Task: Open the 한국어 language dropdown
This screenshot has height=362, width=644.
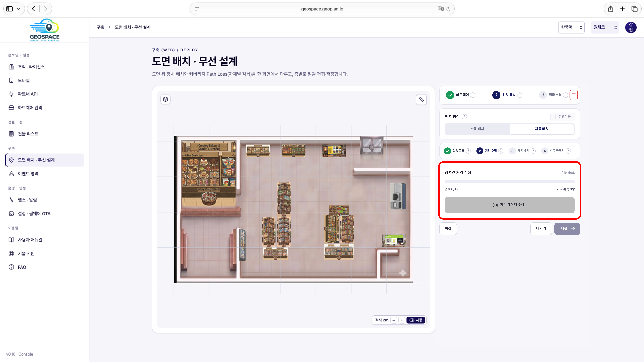Action: [x=571, y=27]
